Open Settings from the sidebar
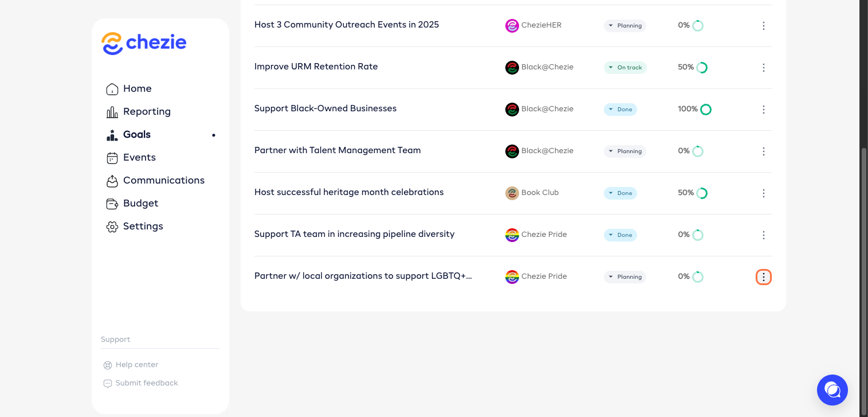 143,227
